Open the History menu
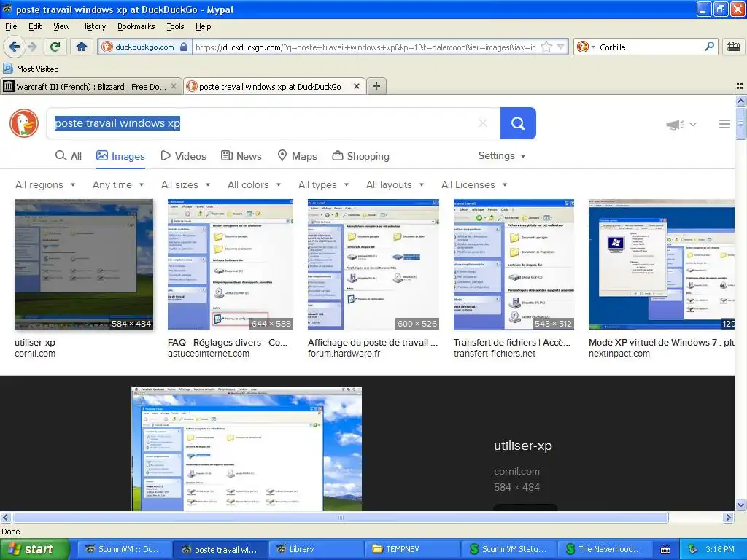 click(x=93, y=26)
